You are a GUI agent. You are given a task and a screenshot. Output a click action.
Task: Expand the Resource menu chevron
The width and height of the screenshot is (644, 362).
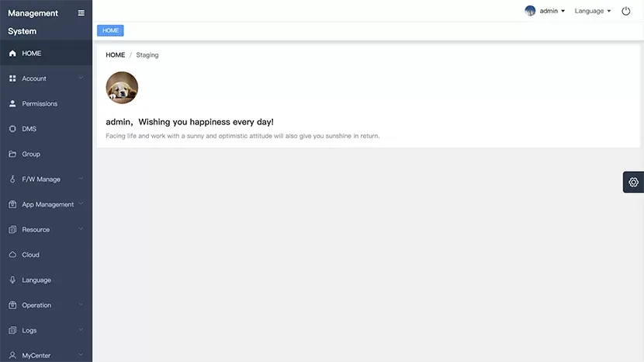81,228
